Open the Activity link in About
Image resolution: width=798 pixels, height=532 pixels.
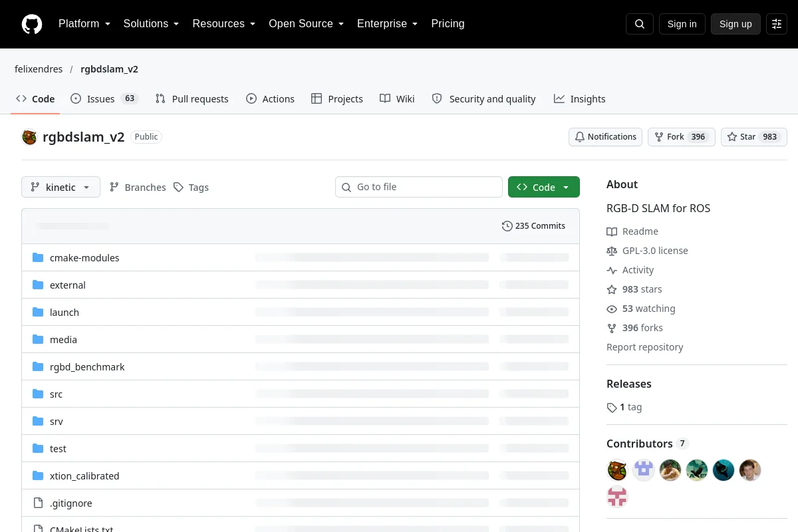tap(630, 270)
